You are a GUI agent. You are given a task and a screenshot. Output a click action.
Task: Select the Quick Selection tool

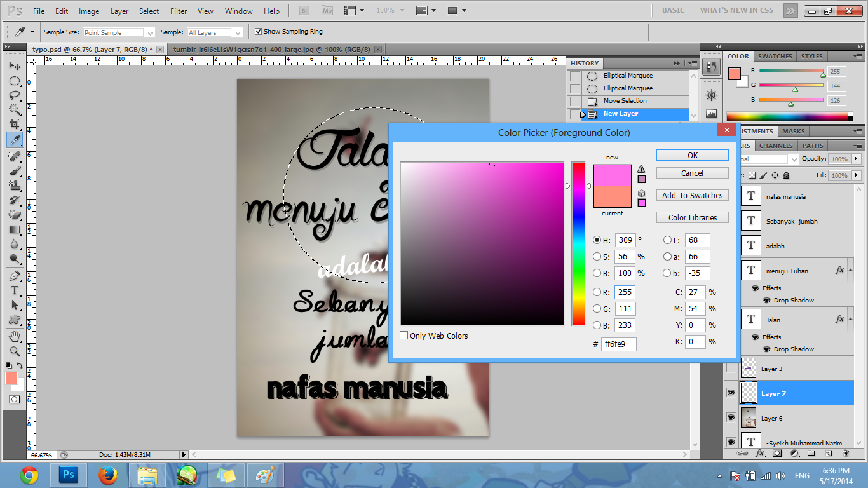click(14, 110)
